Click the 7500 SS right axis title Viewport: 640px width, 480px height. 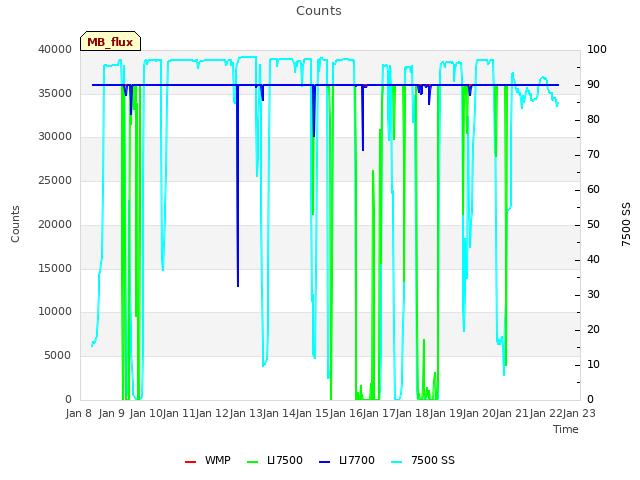tap(626, 224)
